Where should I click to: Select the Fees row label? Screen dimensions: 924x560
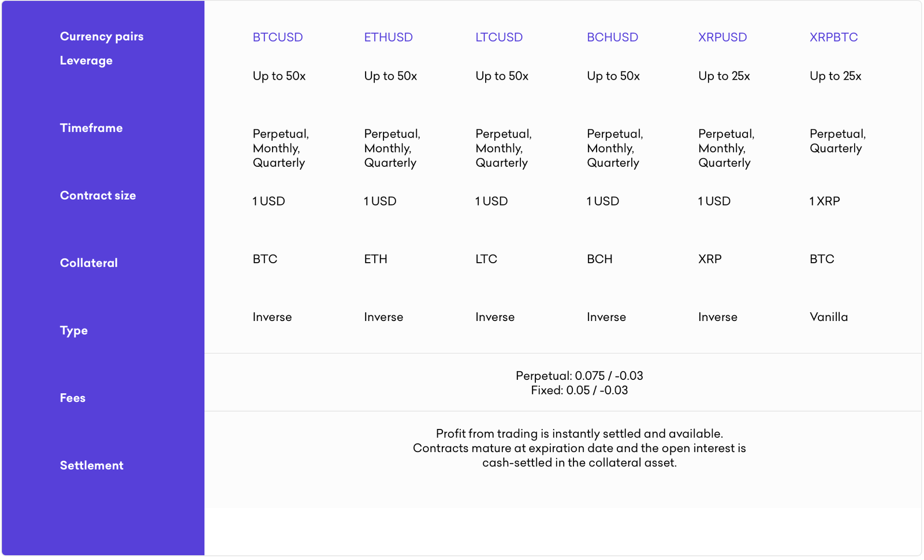(73, 398)
